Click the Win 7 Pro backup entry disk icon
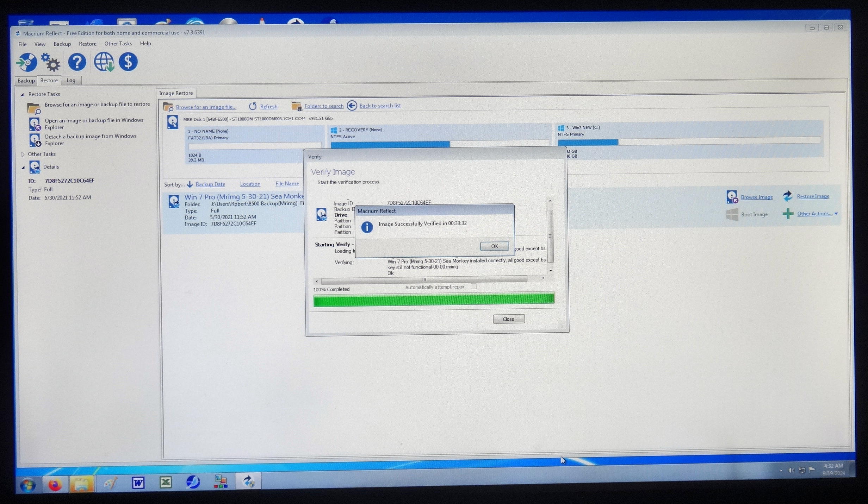The height and width of the screenshot is (504, 868). pos(174,201)
